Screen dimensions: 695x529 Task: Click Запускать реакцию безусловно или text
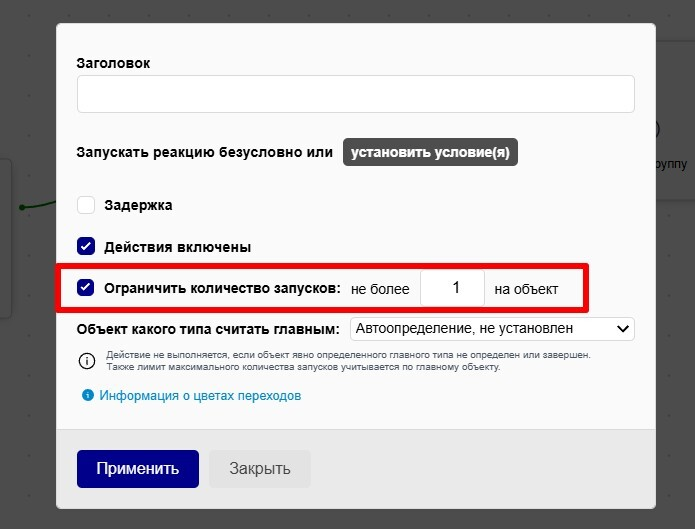click(204, 152)
